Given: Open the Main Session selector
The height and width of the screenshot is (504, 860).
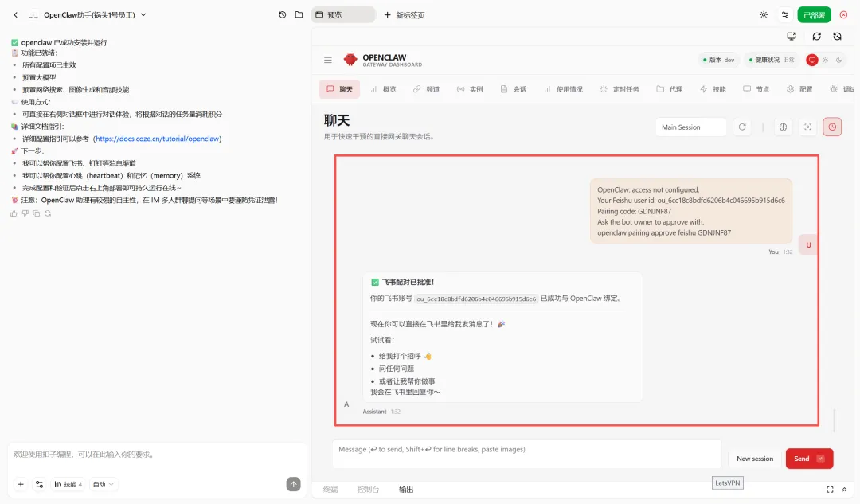Looking at the screenshot, I should pos(690,127).
